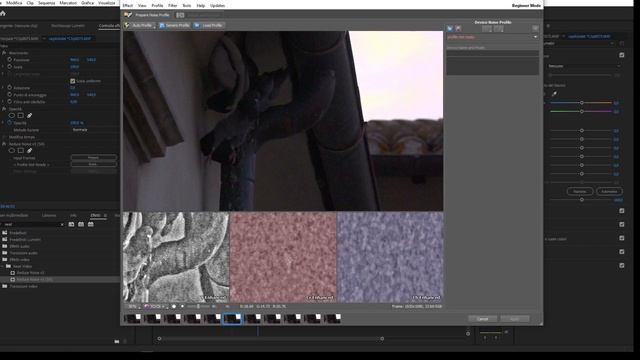
Task: Clear the effects search field with X
Action: tap(62, 224)
